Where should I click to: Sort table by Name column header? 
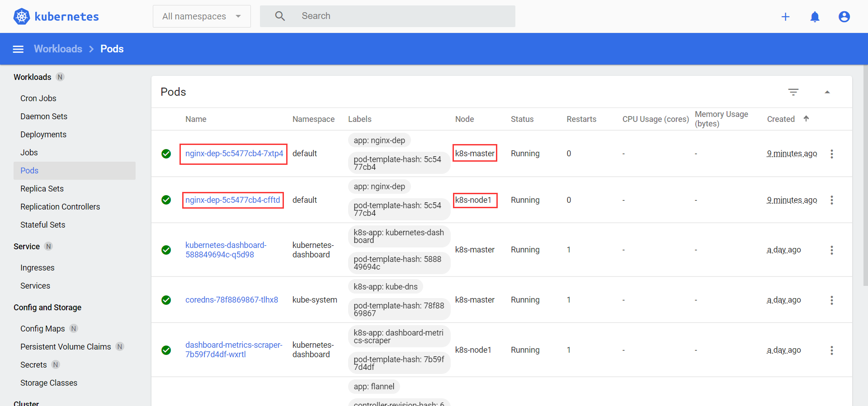(196, 119)
